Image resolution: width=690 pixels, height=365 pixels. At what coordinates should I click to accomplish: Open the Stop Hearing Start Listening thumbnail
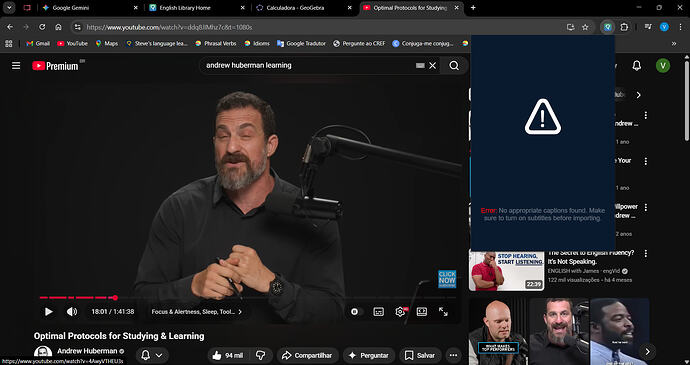click(x=506, y=270)
